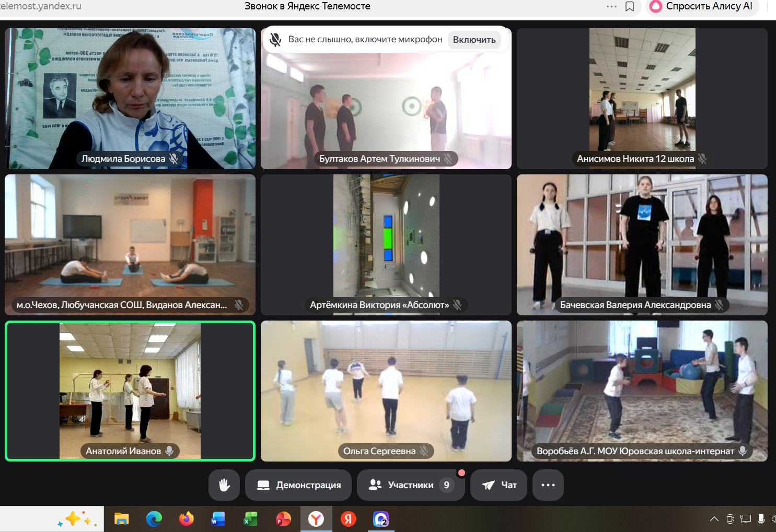776x532 pixels.
Task: Launch Microsoft Edge from taskbar
Action: [x=154, y=519]
